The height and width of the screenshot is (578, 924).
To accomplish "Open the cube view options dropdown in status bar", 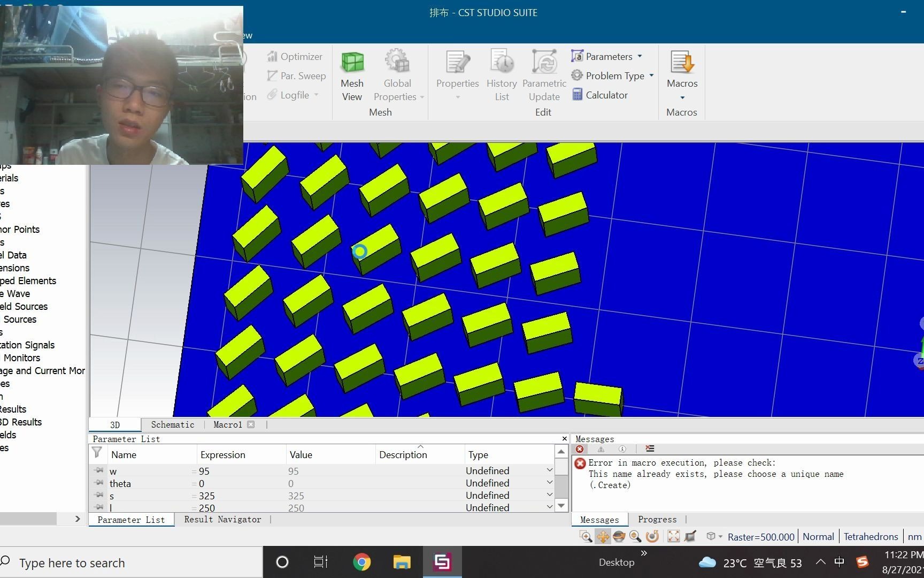I will (x=720, y=536).
